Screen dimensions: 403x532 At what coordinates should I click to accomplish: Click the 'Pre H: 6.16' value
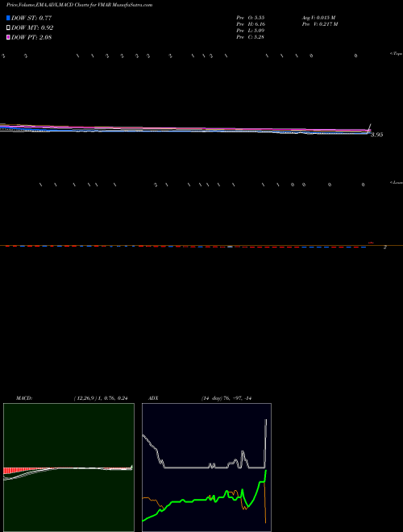tap(251, 24)
